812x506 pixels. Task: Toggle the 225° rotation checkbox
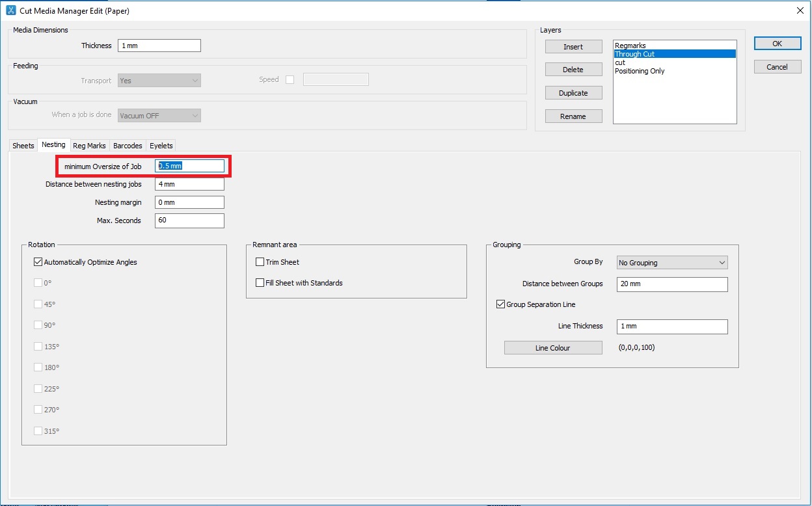38,388
